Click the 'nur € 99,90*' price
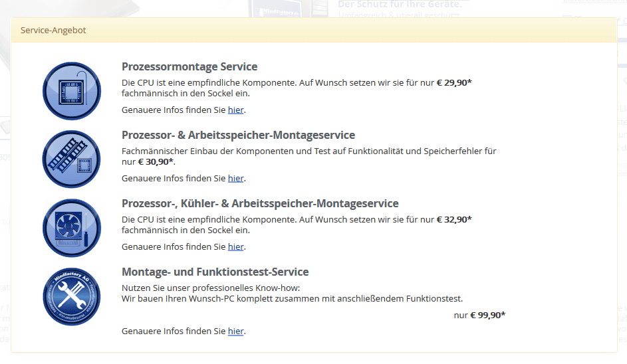 [x=479, y=315]
